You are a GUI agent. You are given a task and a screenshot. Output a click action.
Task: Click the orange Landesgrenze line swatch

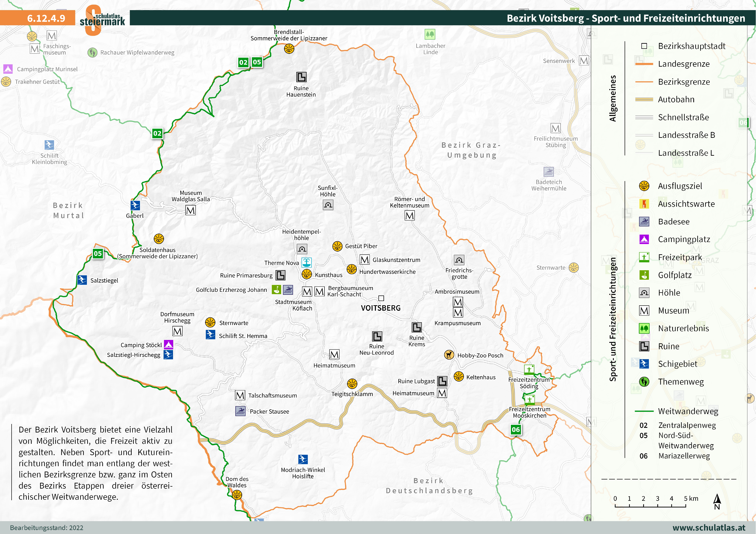(x=644, y=64)
